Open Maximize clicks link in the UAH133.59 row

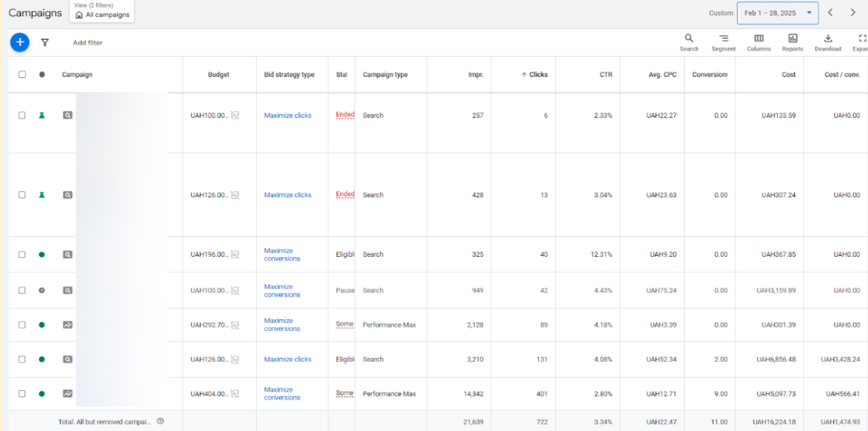tap(288, 115)
